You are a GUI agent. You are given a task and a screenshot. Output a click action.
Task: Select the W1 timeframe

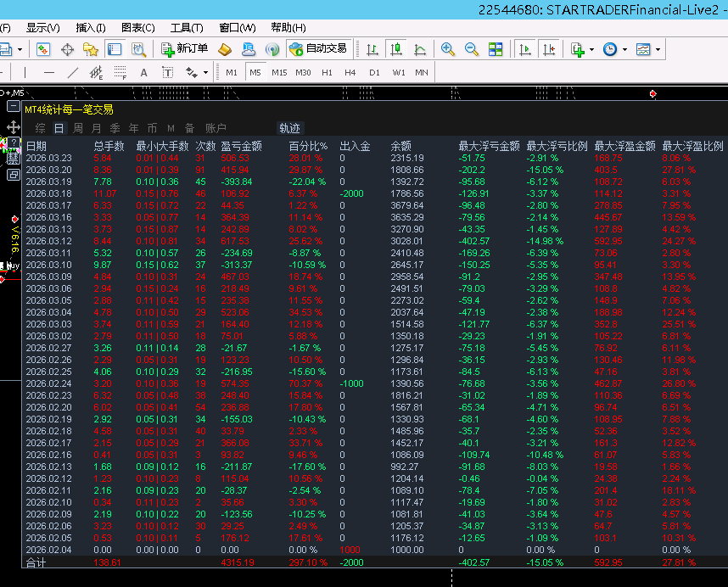tap(398, 72)
